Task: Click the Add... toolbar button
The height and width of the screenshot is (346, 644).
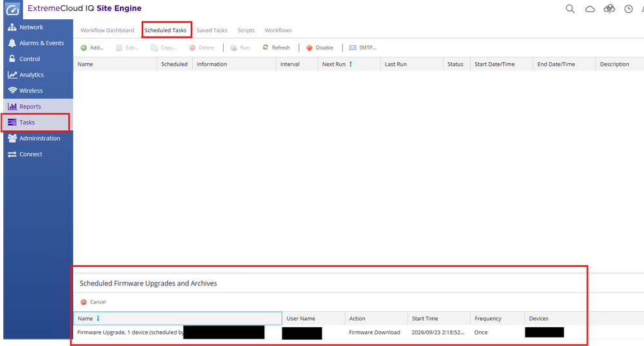Action: point(92,48)
